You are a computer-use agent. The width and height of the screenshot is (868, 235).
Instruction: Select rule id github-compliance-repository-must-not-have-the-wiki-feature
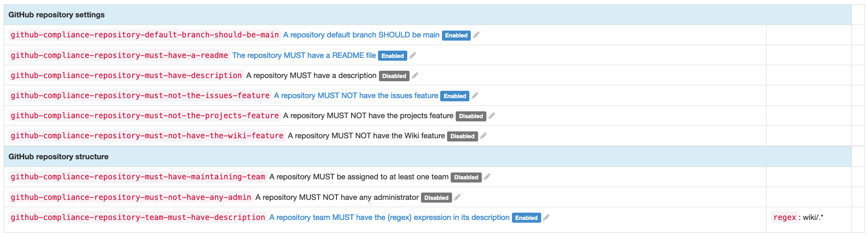coord(147,136)
